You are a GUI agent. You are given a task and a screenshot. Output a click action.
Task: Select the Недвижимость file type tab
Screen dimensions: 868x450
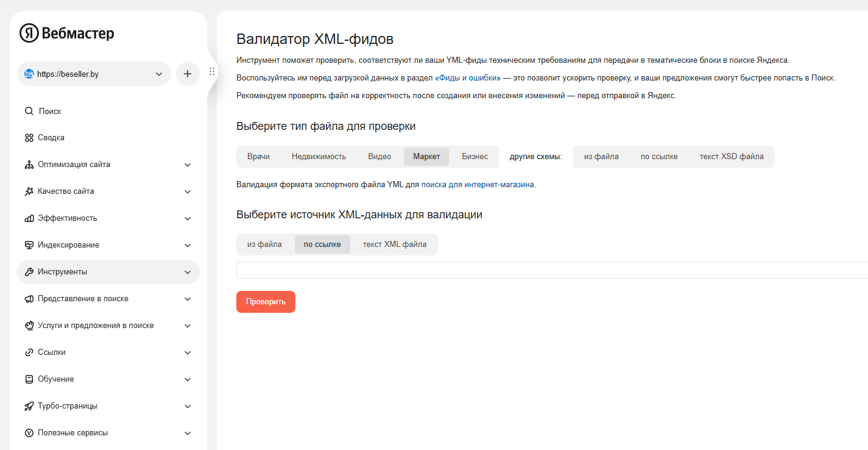319,157
